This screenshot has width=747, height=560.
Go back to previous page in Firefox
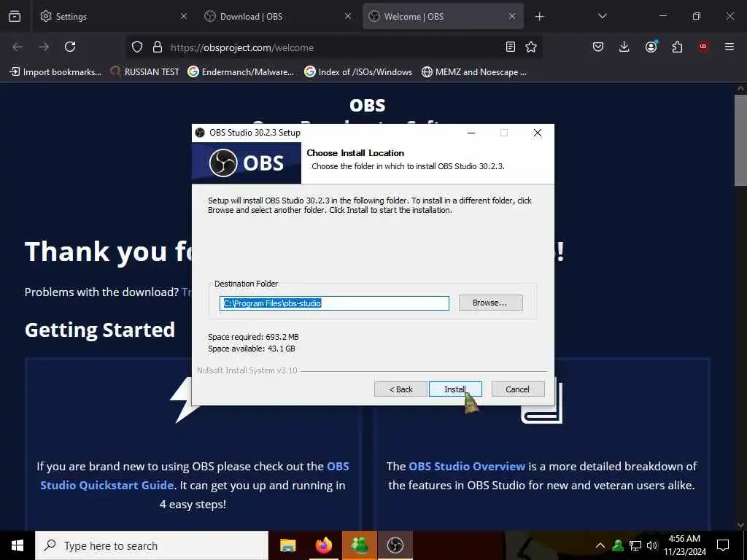[18, 47]
